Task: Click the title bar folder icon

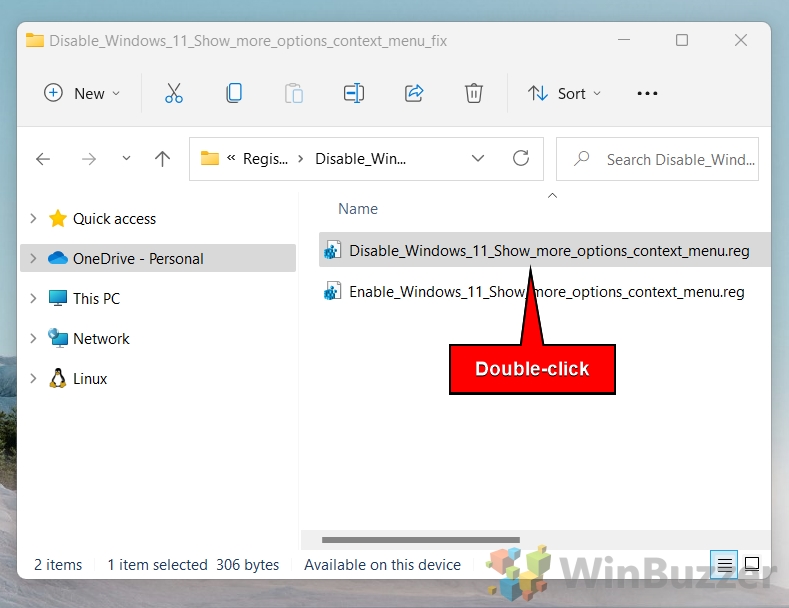Action: pos(35,40)
